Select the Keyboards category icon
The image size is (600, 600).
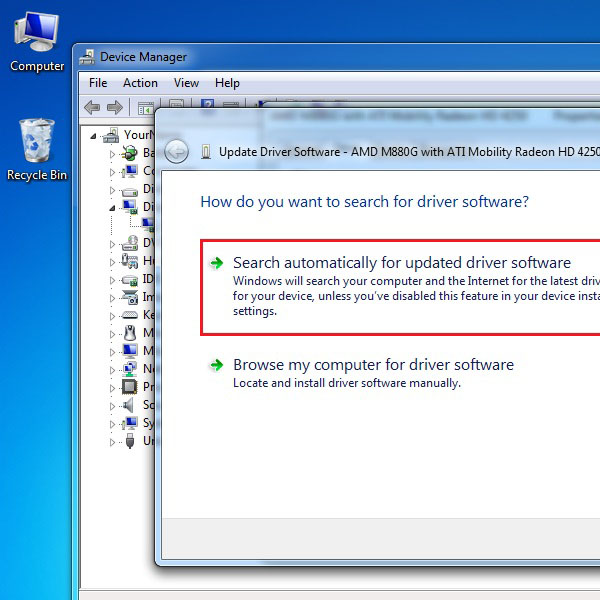[130, 315]
